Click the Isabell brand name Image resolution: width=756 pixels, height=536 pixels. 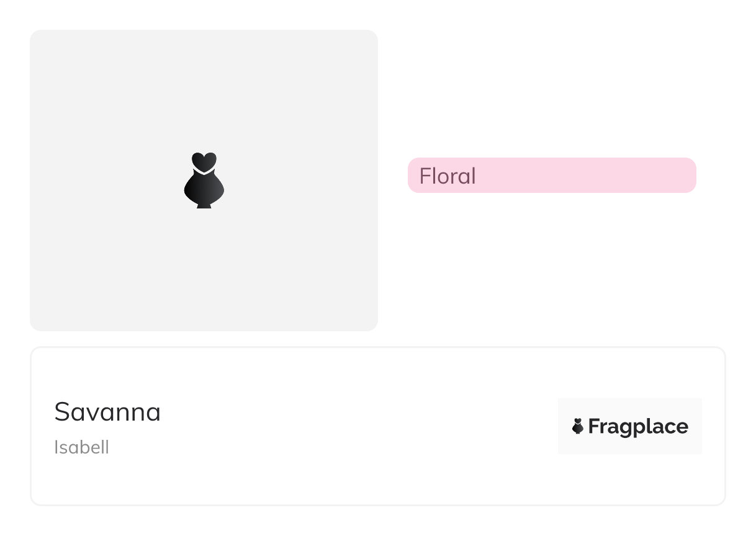click(81, 447)
